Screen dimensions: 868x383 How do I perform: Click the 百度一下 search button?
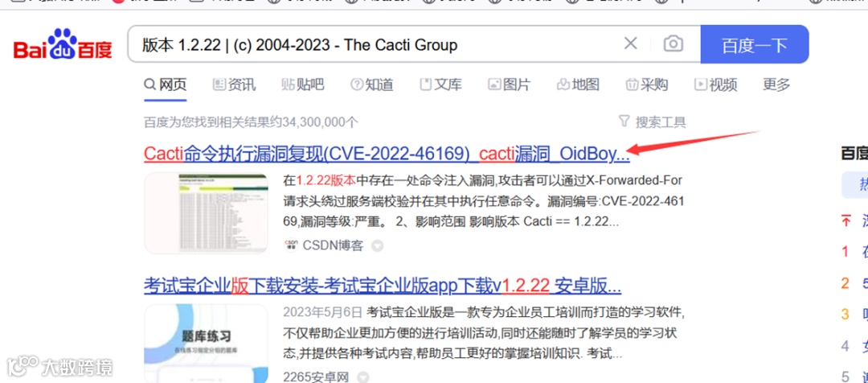(x=755, y=44)
